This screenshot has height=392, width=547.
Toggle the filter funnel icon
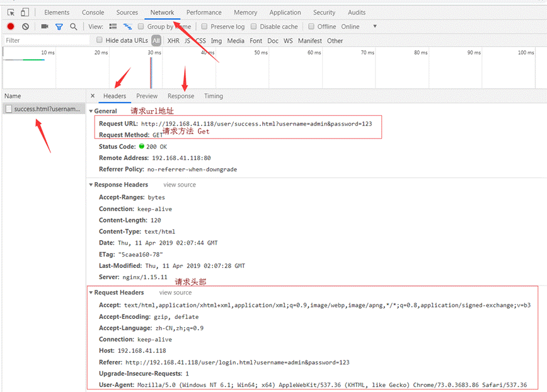(59, 26)
